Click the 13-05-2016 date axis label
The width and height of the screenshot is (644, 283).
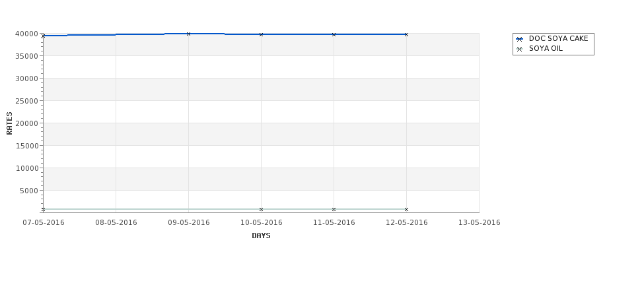click(480, 223)
